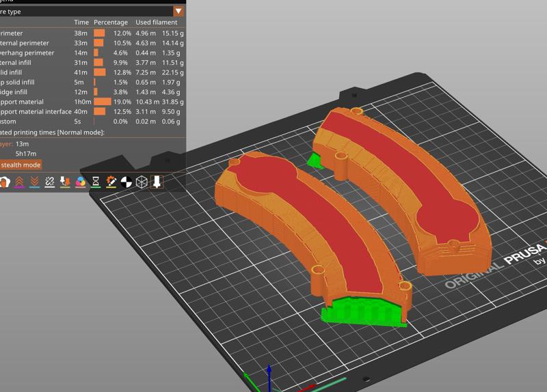
Task: Toggle Seams display (broken link icon)
Action: click(49, 182)
